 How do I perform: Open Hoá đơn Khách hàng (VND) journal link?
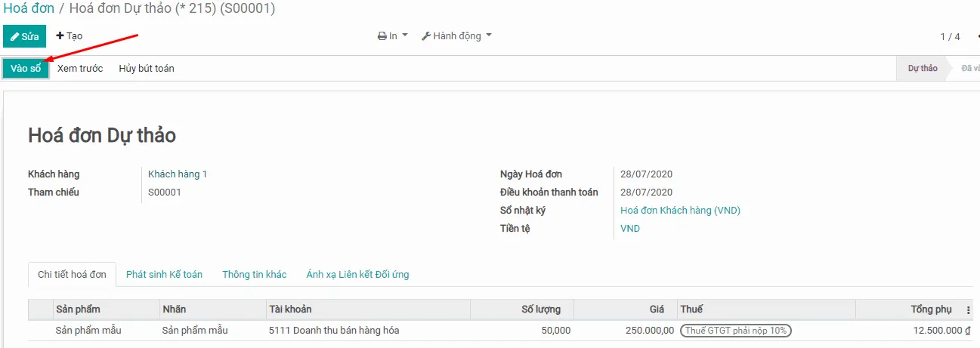pos(680,211)
